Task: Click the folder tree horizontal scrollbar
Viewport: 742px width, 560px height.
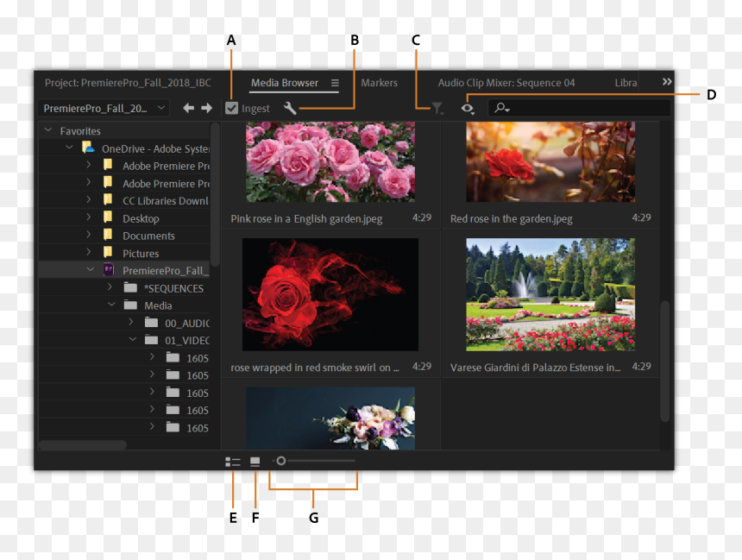Action: (x=83, y=445)
